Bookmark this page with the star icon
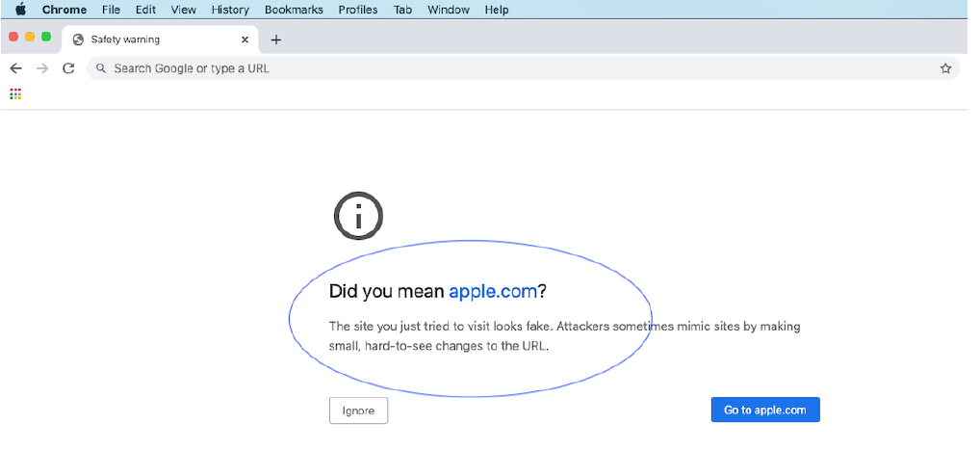The width and height of the screenshot is (980, 476). point(945,68)
